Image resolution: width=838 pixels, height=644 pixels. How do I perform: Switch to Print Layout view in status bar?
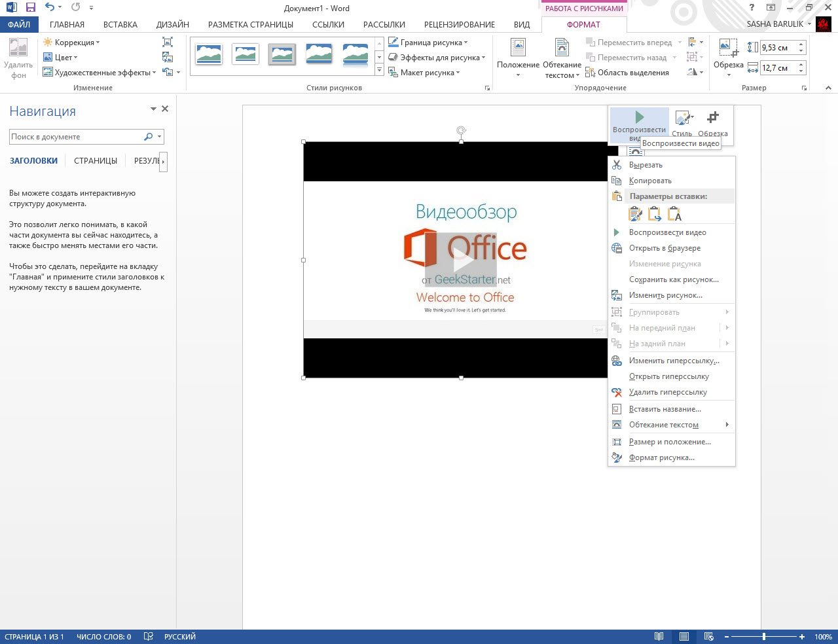[684, 637]
